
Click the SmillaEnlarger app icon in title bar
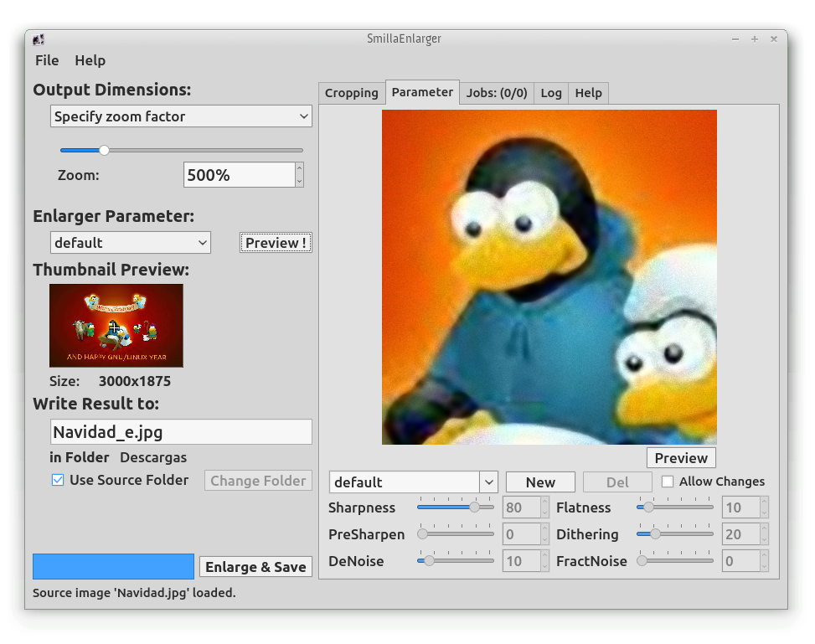39,39
